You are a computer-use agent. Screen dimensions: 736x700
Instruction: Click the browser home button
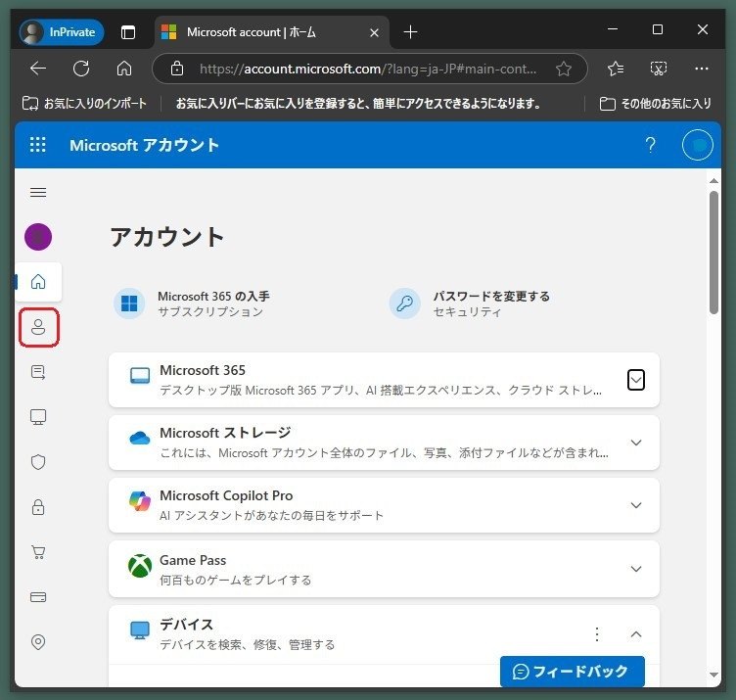coord(124,69)
